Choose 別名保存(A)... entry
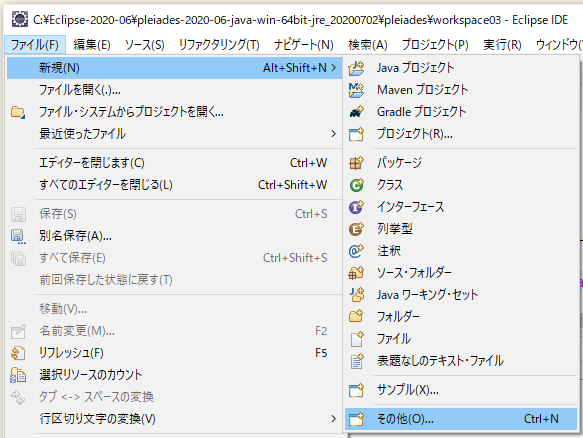 click(174, 236)
